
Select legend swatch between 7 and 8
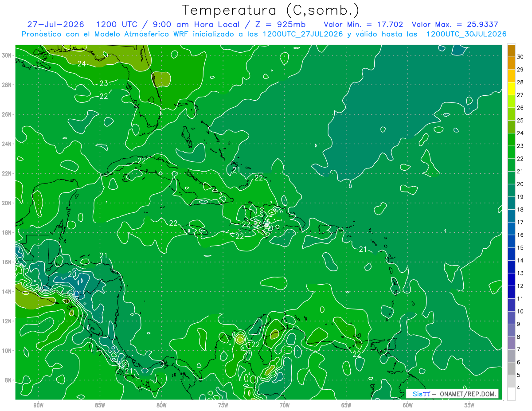[x=511, y=343]
